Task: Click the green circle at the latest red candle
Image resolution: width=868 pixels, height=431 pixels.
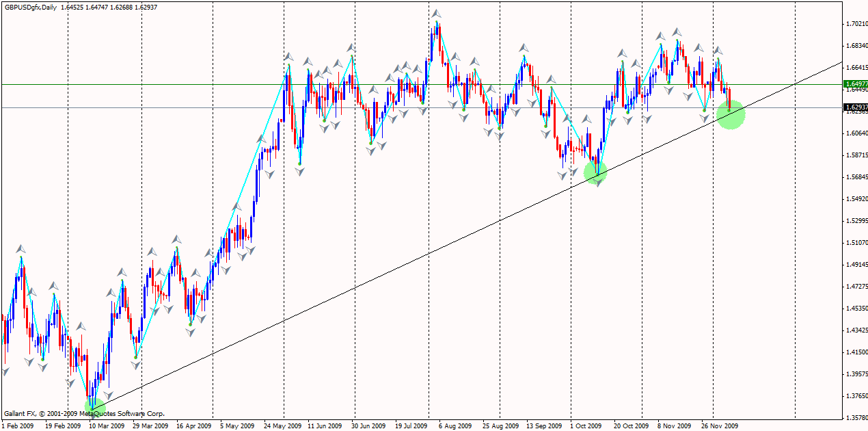Action: (x=731, y=115)
